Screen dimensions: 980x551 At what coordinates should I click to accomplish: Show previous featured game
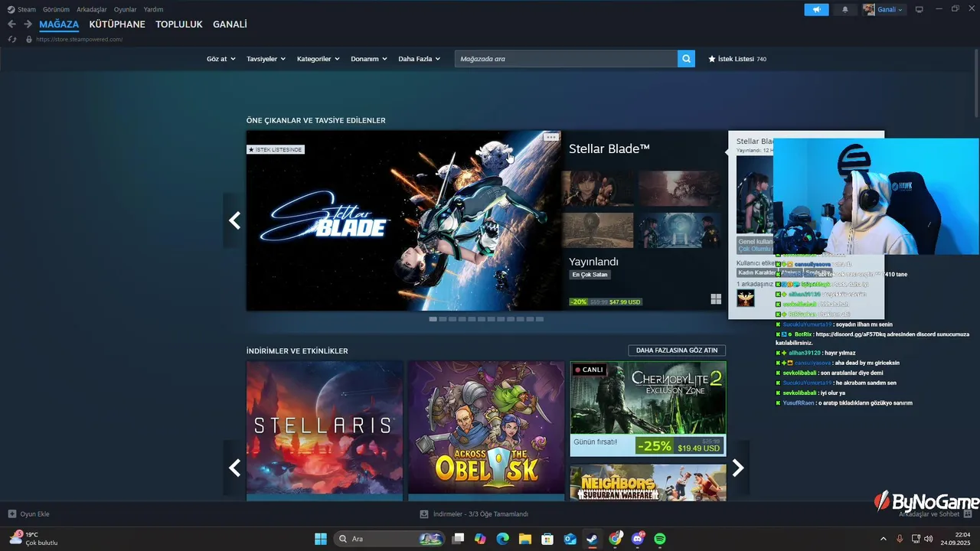click(x=234, y=220)
